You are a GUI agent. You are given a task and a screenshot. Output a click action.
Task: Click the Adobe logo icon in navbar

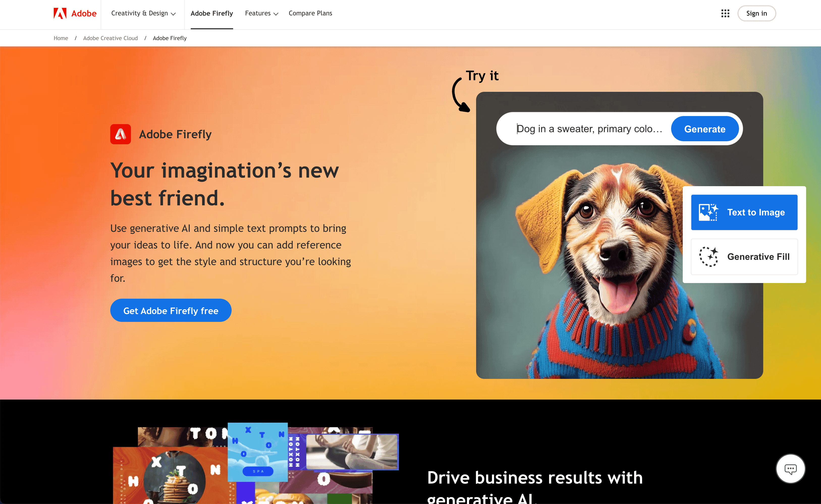pyautogui.click(x=60, y=13)
